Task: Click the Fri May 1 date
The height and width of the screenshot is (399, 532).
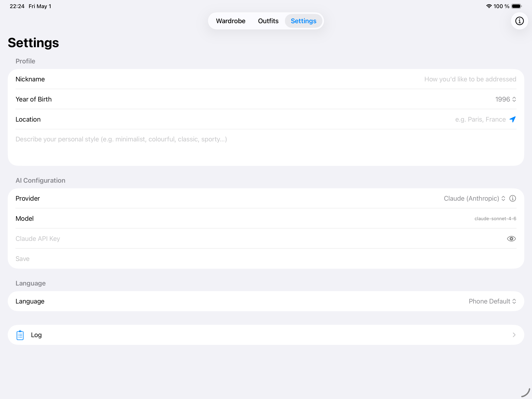Action: [x=40, y=6]
